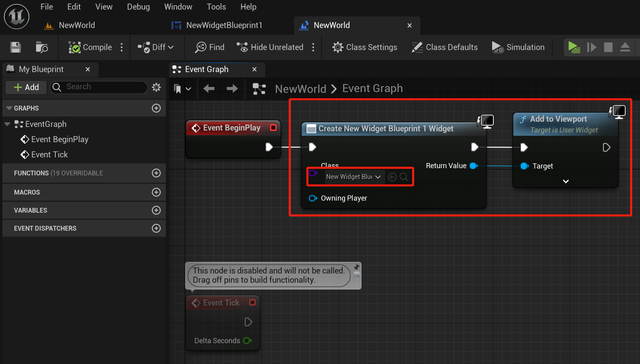Click the NewWorld breadcrumb link
The width and height of the screenshot is (640, 364).
point(301,89)
